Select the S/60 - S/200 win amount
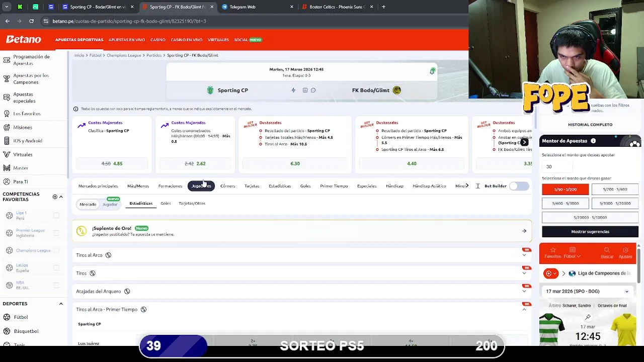This screenshot has width=644, height=362. (565, 190)
